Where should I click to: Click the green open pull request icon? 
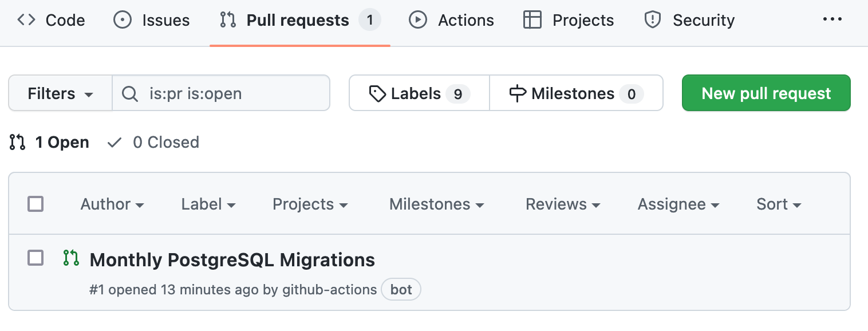click(71, 258)
